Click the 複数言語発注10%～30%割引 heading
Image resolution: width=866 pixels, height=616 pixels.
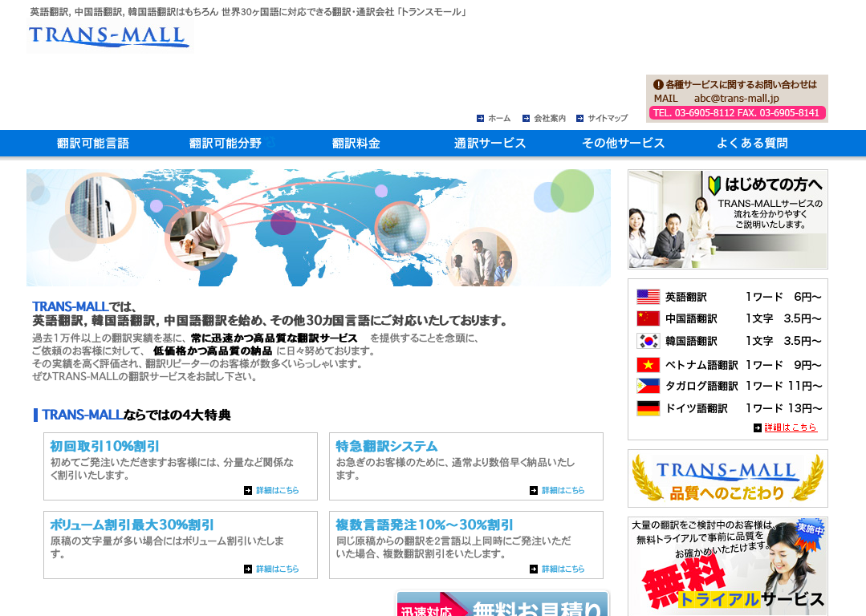click(424, 525)
